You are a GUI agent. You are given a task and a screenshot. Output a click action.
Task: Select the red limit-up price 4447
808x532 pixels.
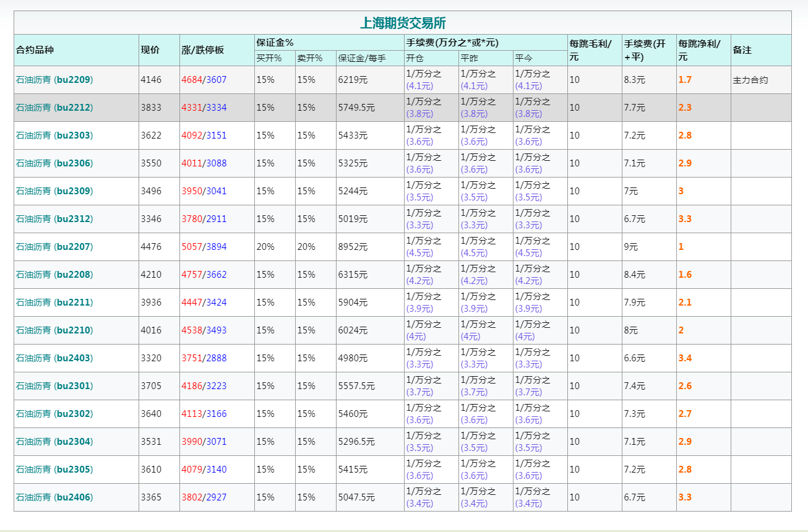point(192,302)
